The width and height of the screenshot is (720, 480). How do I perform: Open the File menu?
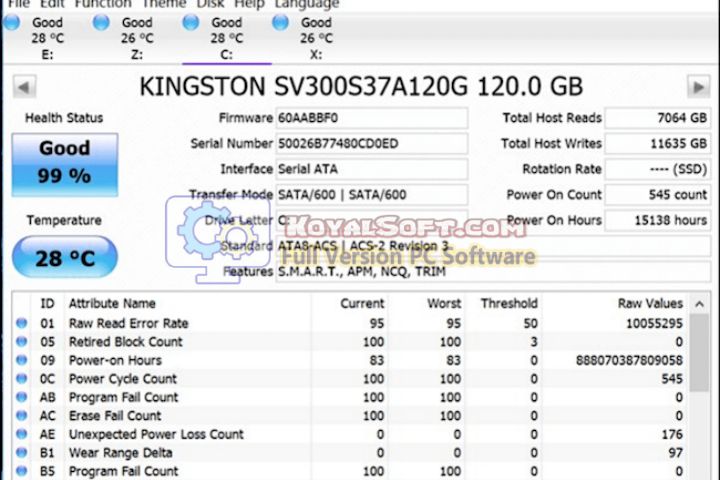coord(19,4)
